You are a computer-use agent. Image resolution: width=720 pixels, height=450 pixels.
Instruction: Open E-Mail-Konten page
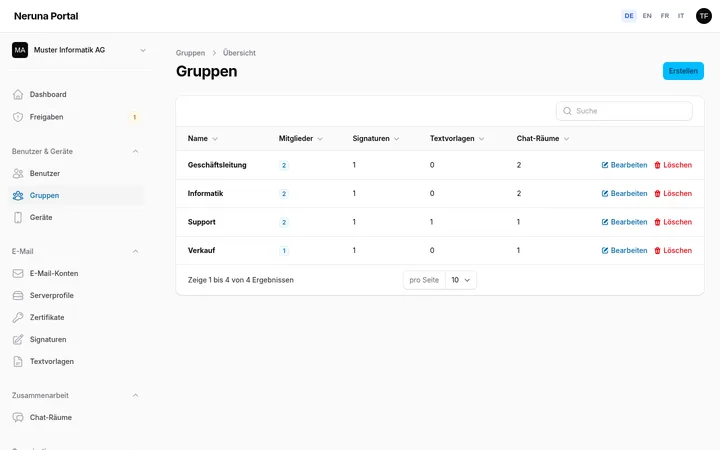coord(76,274)
